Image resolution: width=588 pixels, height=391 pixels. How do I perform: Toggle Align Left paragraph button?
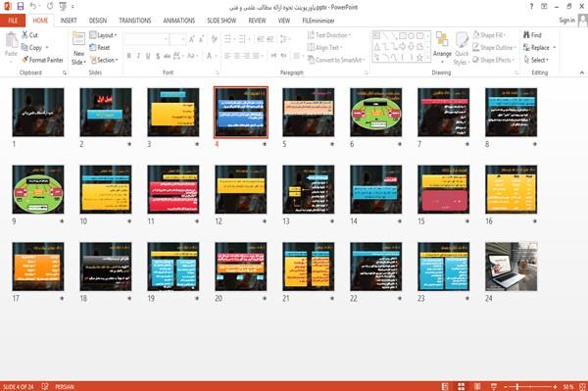click(x=227, y=56)
